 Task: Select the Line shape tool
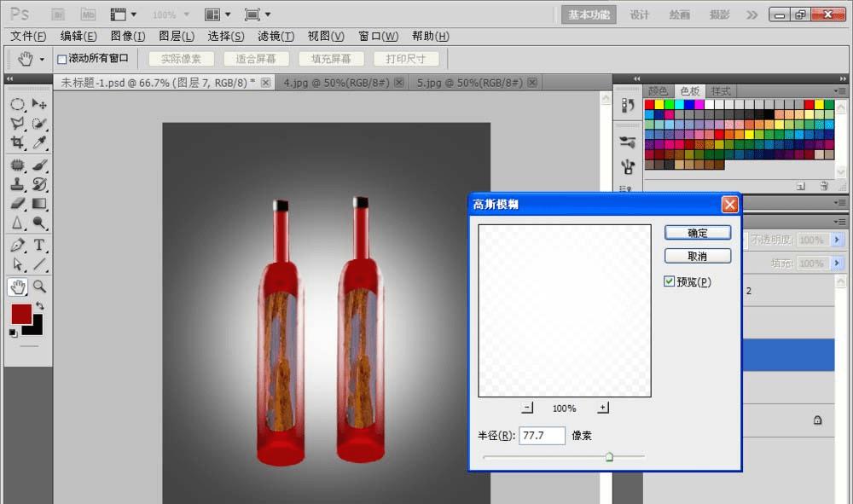pyautogui.click(x=38, y=264)
